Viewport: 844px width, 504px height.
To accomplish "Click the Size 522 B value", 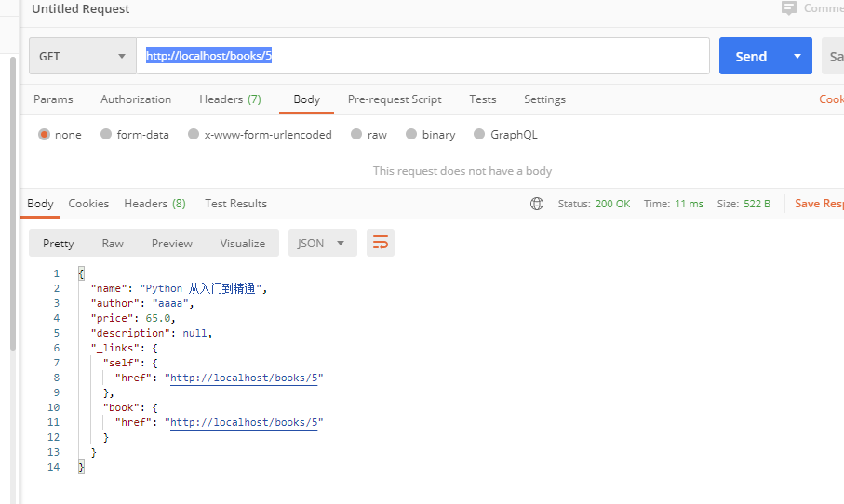I will 757,204.
